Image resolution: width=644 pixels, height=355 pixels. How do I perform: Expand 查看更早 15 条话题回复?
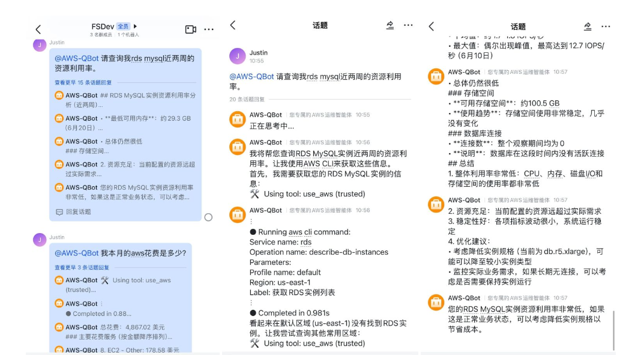tap(83, 82)
